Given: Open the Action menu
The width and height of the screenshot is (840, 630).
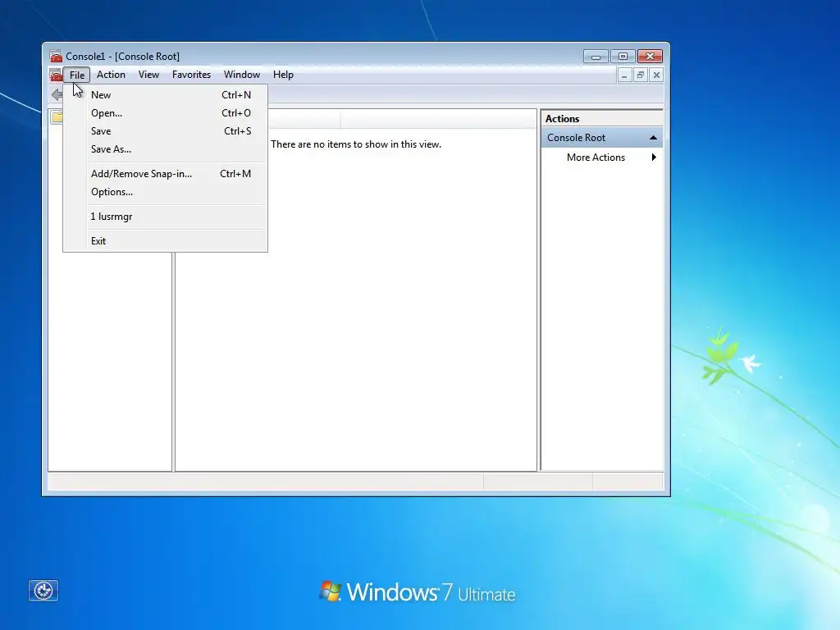Looking at the screenshot, I should (x=111, y=75).
